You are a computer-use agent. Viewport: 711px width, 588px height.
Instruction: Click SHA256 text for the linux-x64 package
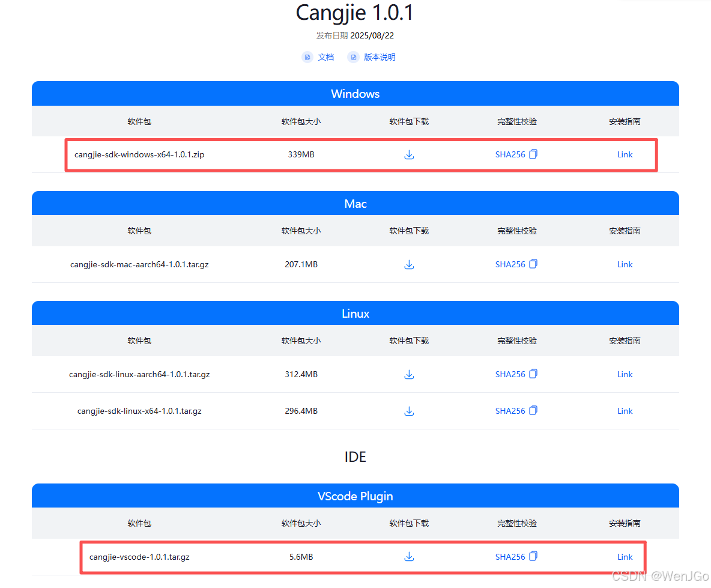510,411
